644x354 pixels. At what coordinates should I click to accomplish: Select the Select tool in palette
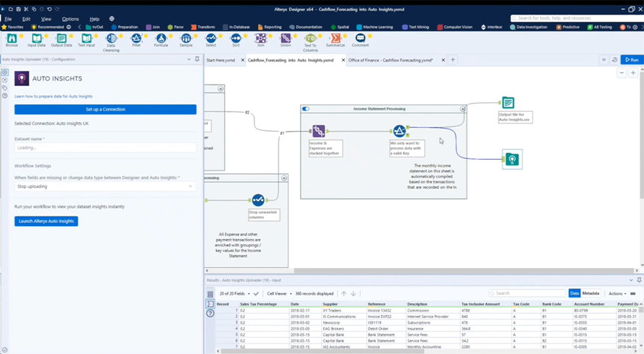(x=211, y=39)
